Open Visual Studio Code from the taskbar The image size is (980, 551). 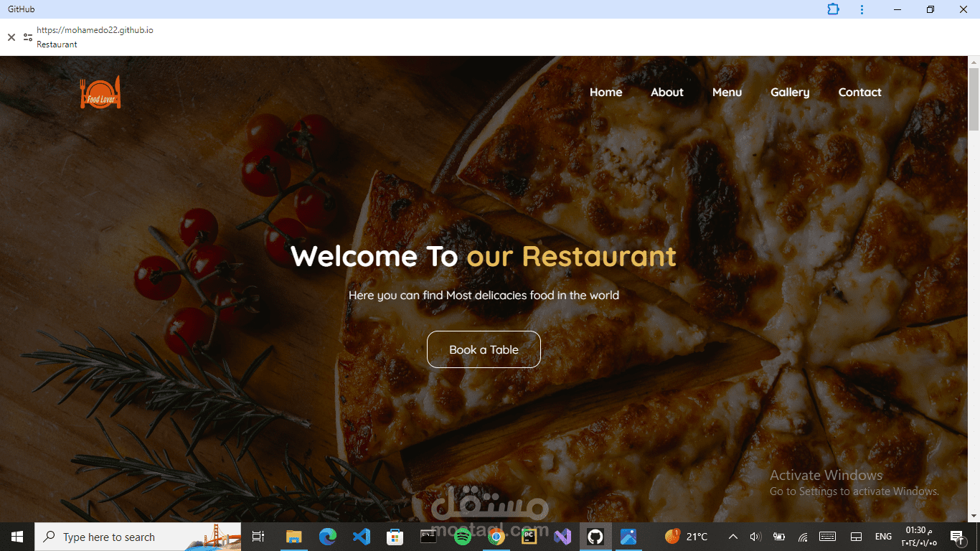coord(362,537)
